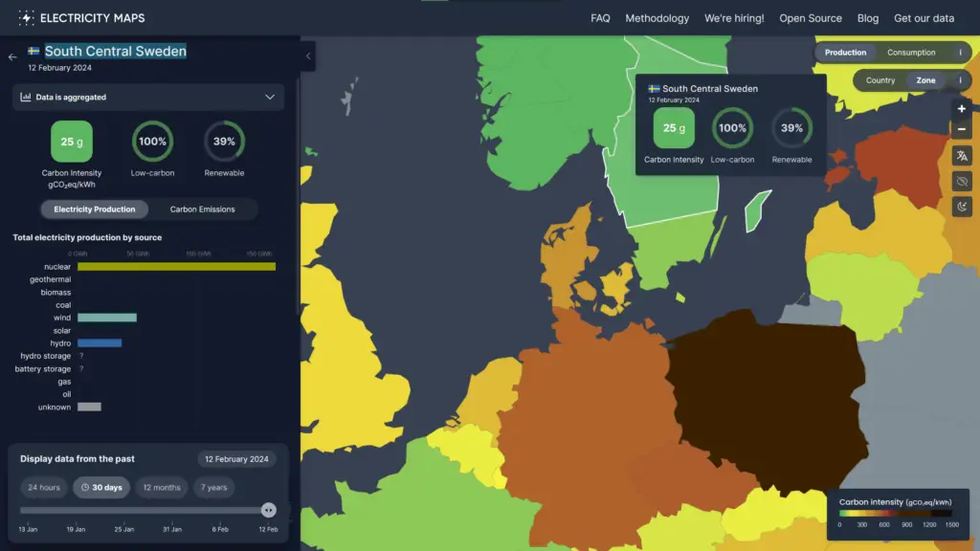Screen dimensions: 980x551
Task: Open the FAQ page
Action: (x=600, y=18)
